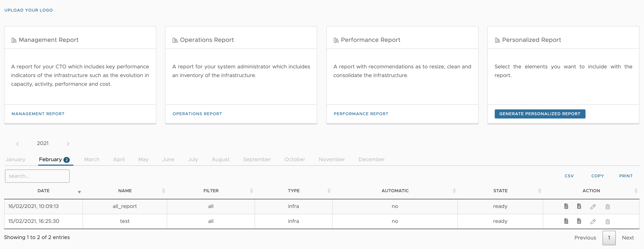Click the Previous pagination button
This screenshot has height=249, width=644.
tap(585, 238)
